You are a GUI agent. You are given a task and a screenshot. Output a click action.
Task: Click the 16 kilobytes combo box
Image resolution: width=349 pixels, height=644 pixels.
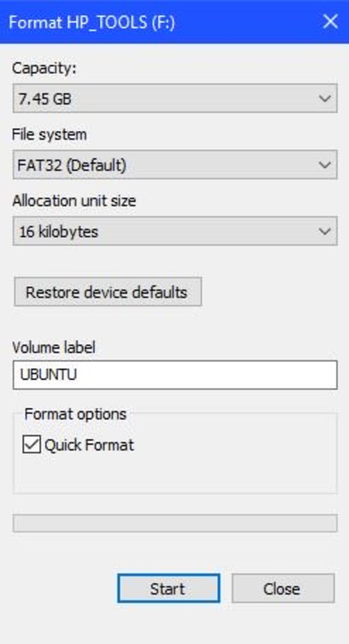(161, 231)
